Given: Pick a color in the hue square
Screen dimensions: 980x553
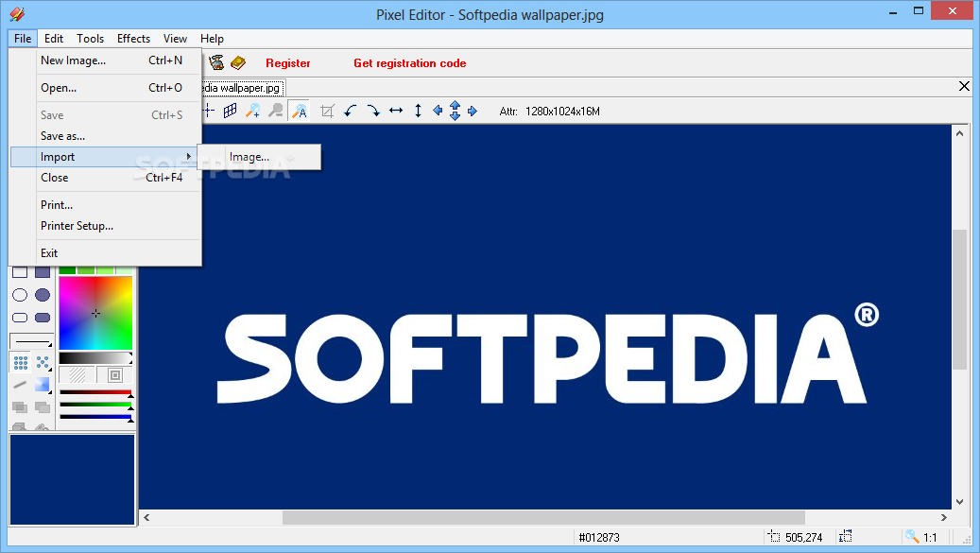Looking at the screenshot, I should pos(95,313).
